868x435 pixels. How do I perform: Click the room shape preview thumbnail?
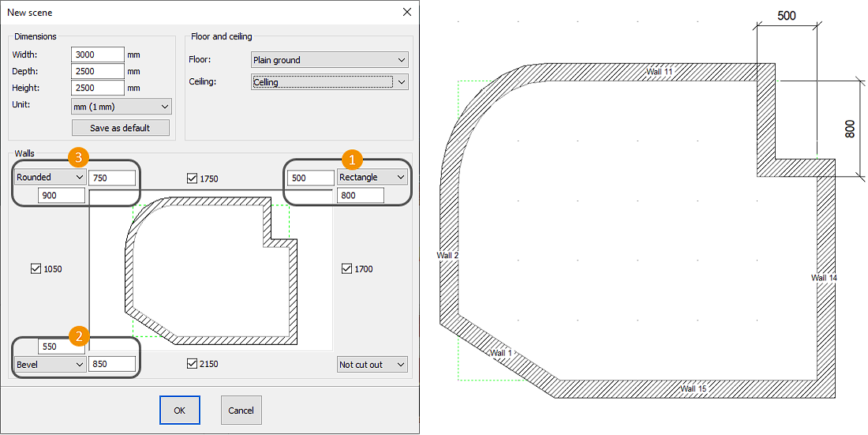pos(213,272)
